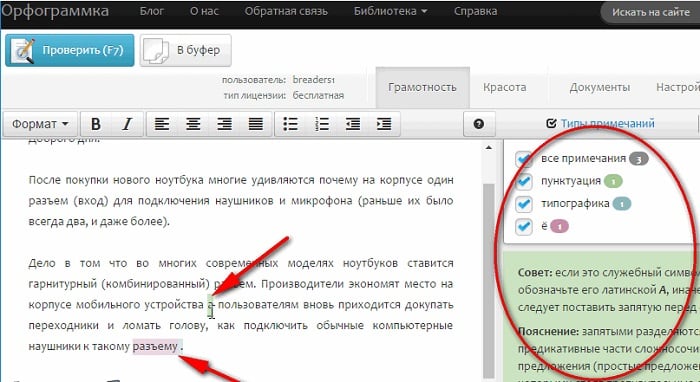Copy text with В буфер button
This screenshot has width=700, height=382.
186,50
